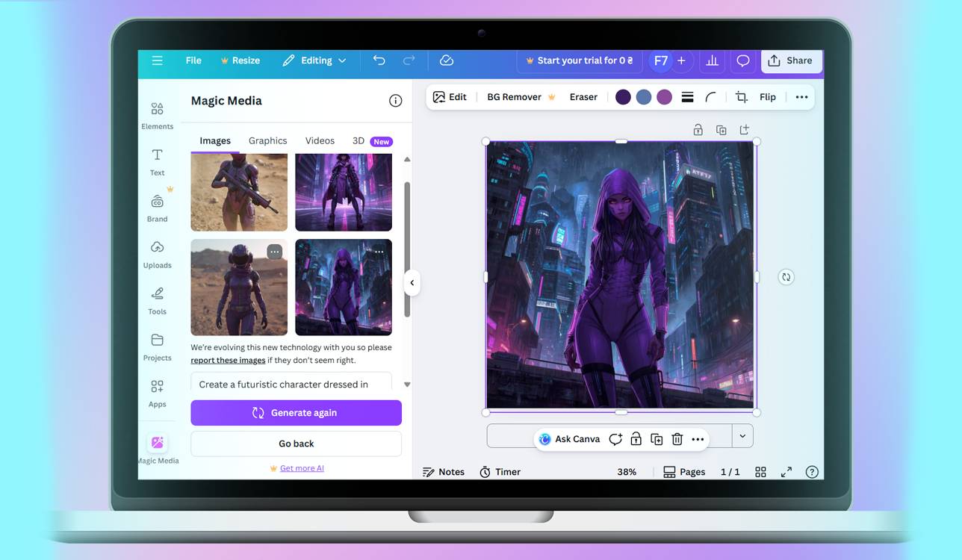The height and width of the screenshot is (560, 962).
Task: Undo the last action
Action: coord(379,60)
